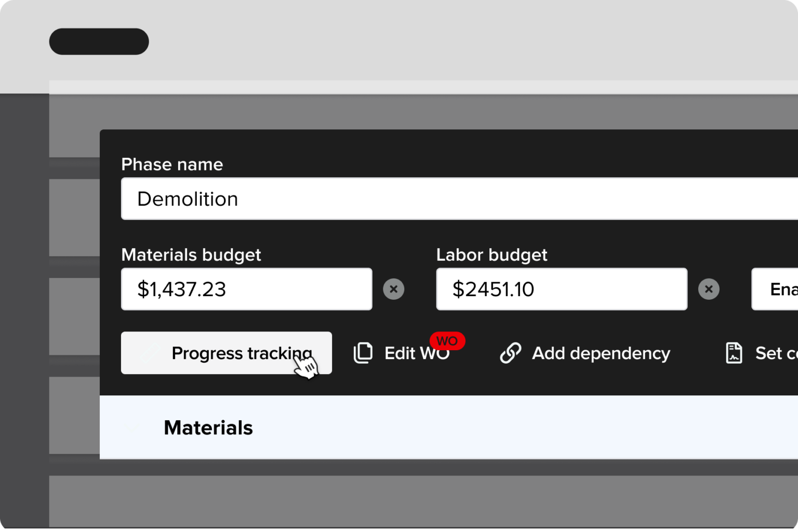
Task: Select the Materials section label
Action: [x=208, y=427]
